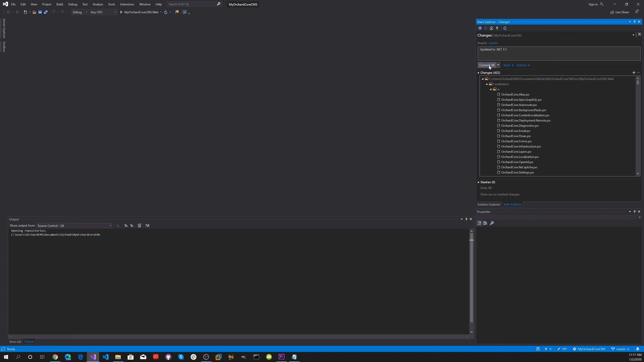Pin the Team Explorer panel

tap(634, 22)
